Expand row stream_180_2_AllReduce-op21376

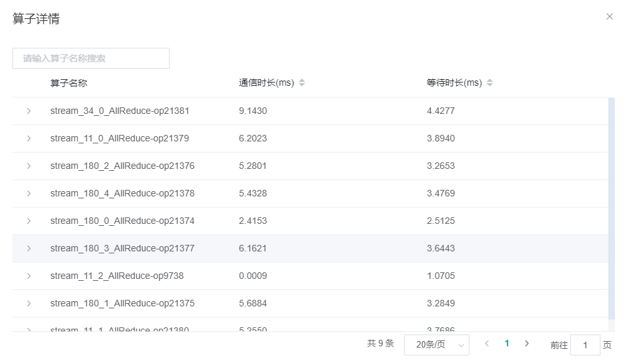pos(29,166)
